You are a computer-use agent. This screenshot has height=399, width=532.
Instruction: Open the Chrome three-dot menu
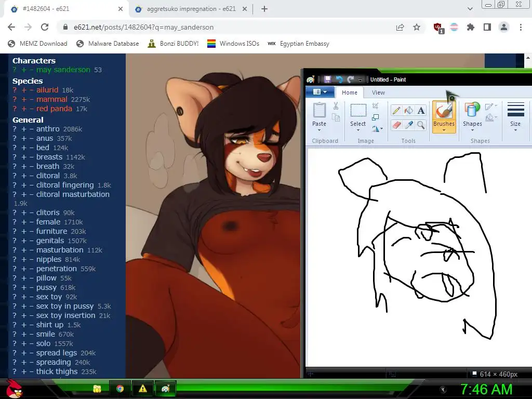521,27
